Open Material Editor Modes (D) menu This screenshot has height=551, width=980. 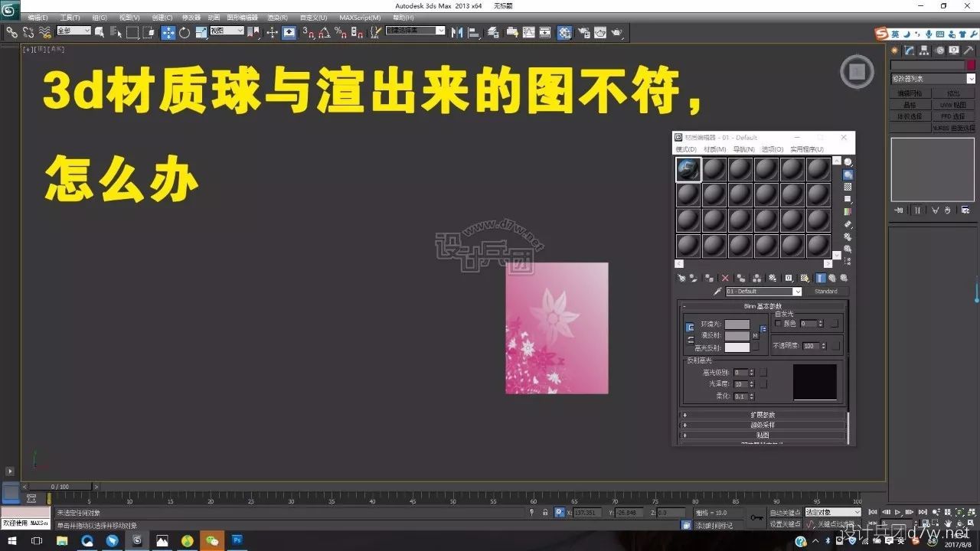(686, 149)
